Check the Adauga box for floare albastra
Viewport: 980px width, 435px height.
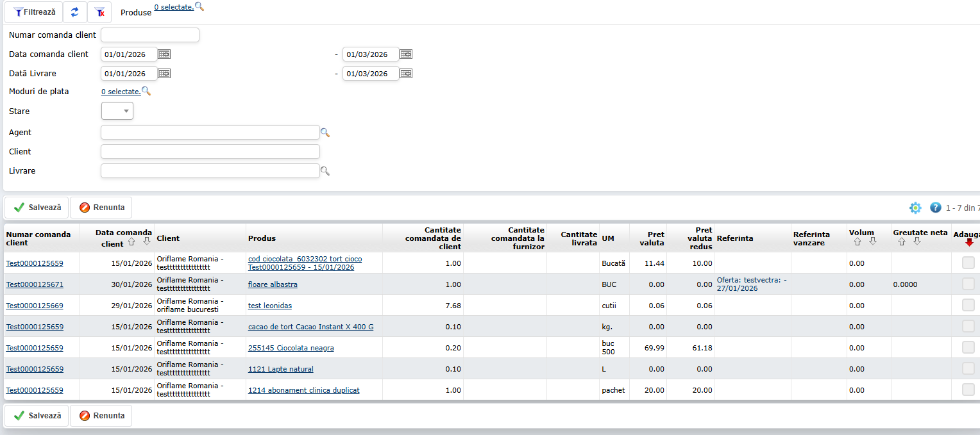pos(968,284)
